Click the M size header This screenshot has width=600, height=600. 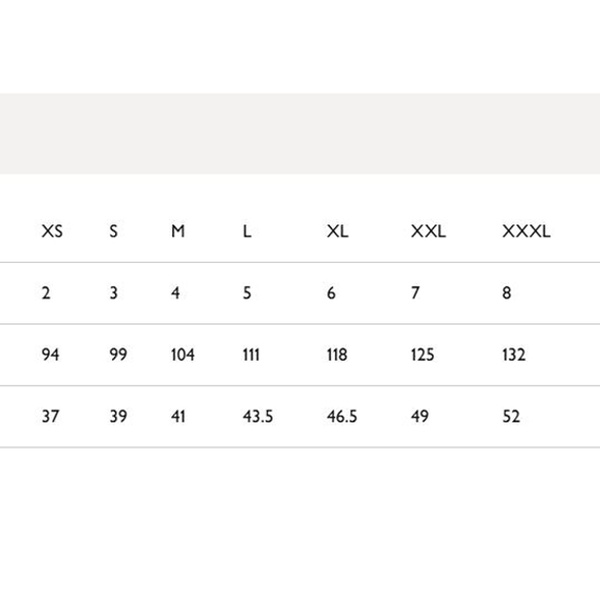(x=178, y=232)
